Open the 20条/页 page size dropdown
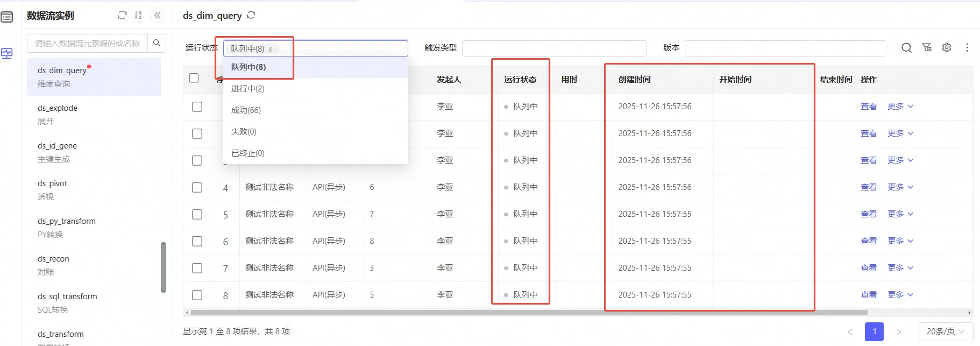980x346 pixels. coord(946,331)
